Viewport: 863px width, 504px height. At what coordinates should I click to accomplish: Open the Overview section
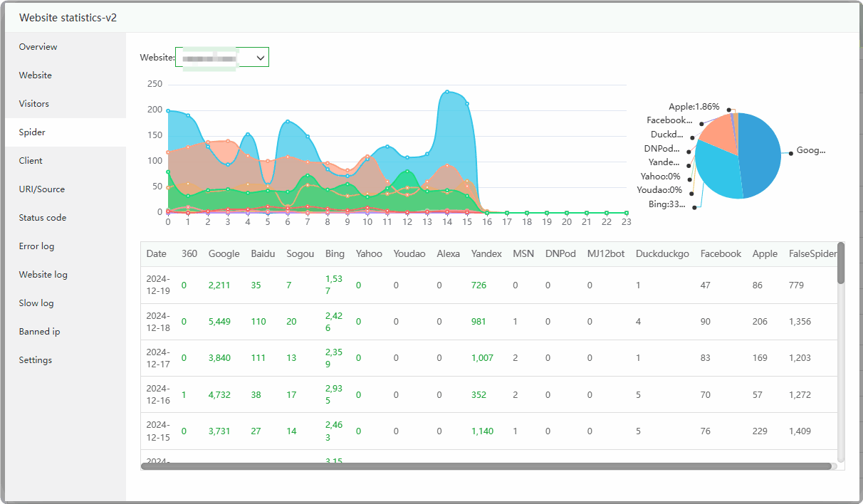coord(38,47)
